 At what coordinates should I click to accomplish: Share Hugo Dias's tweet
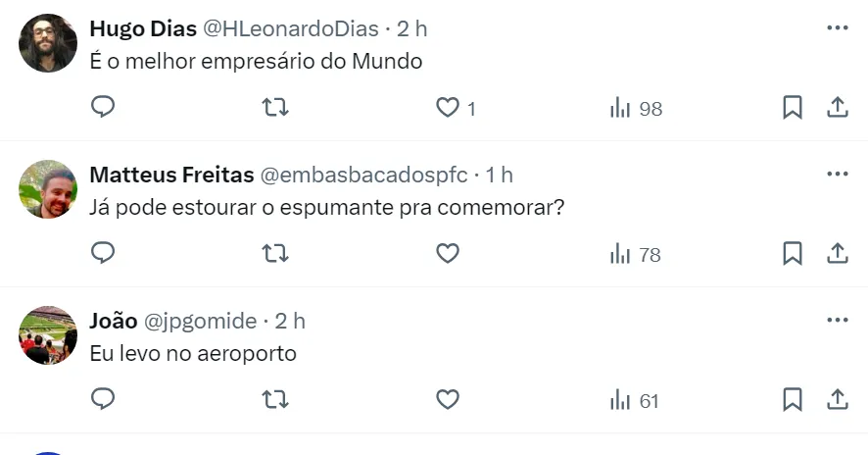(x=838, y=108)
